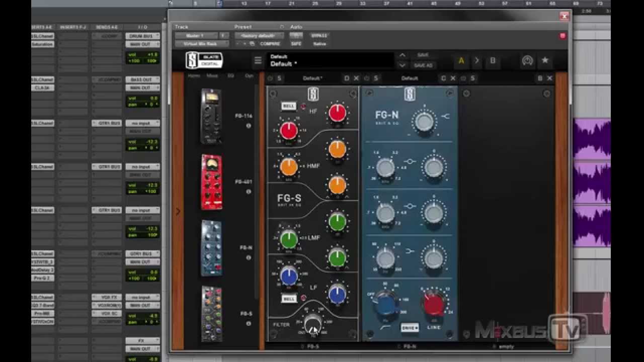This screenshot has height=362, width=644.
Task: Click the B slot letter above empty slot
Action: click(540, 78)
